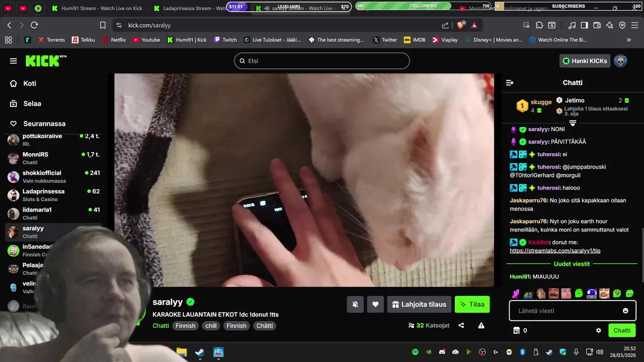Expand the gift leaderboard dropdown under Jetimo

pos(573,123)
